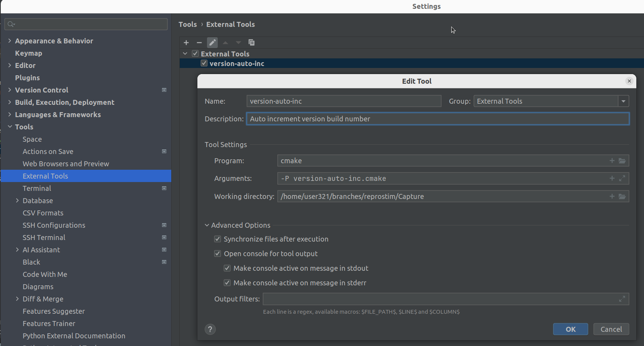Click the project-level icon beside Version Control
This screenshot has width=644, height=346.
click(164, 90)
